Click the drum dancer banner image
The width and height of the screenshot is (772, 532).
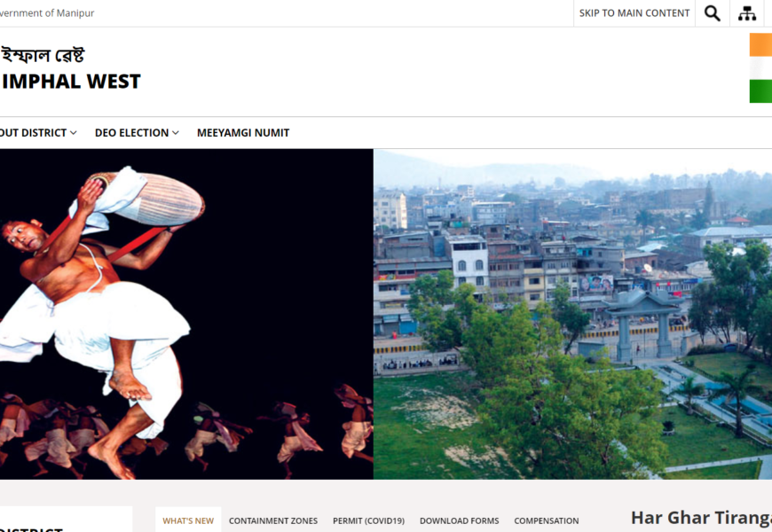click(x=186, y=314)
